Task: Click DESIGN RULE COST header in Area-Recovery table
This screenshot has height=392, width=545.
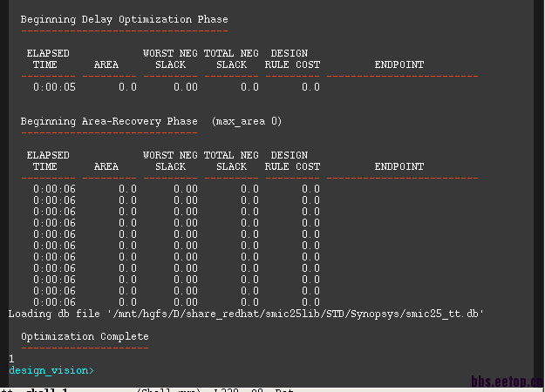Action: point(292,161)
